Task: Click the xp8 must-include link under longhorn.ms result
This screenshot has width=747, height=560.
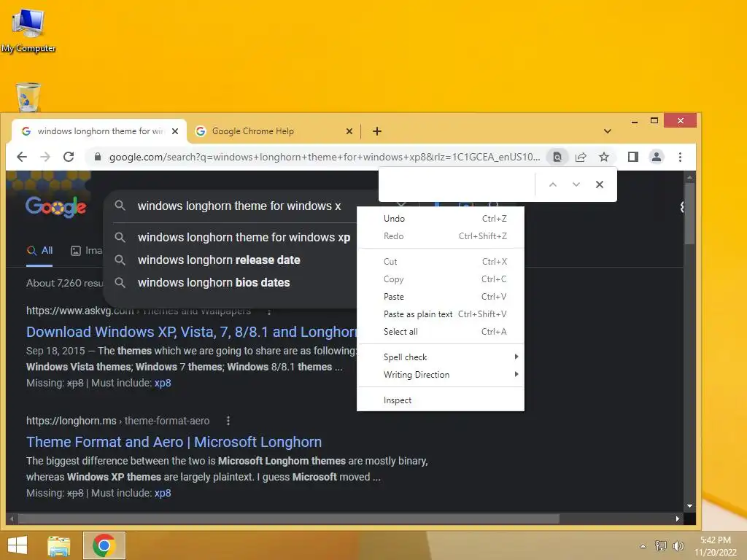Action: (x=163, y=493)
